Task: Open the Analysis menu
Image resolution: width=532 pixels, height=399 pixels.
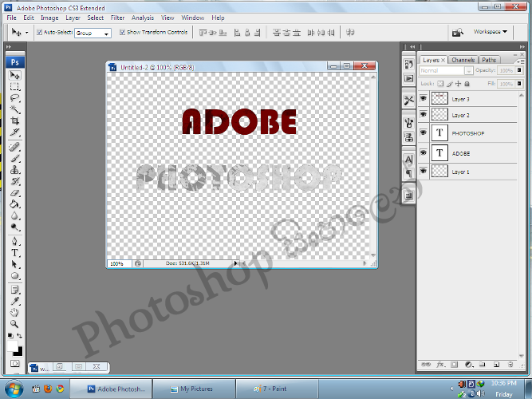Action: coord(143,18)
